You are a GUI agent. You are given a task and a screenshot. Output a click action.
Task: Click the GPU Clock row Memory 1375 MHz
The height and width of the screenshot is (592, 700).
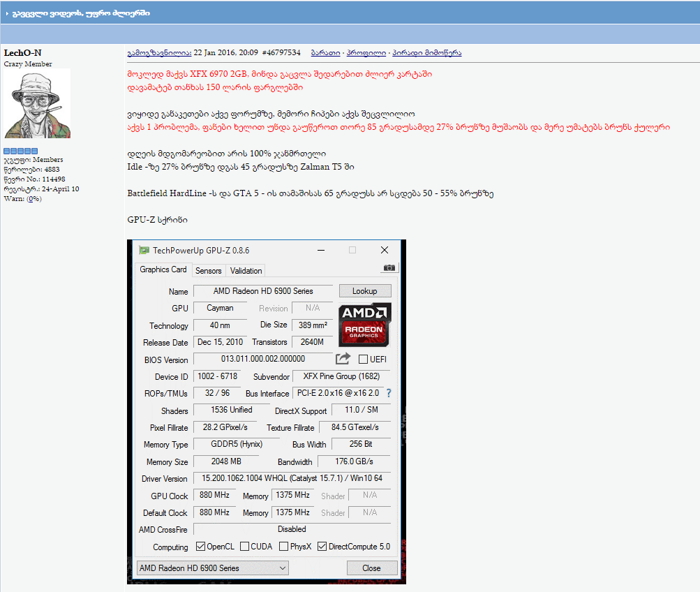pyautogui.click(x=293, y=495)
